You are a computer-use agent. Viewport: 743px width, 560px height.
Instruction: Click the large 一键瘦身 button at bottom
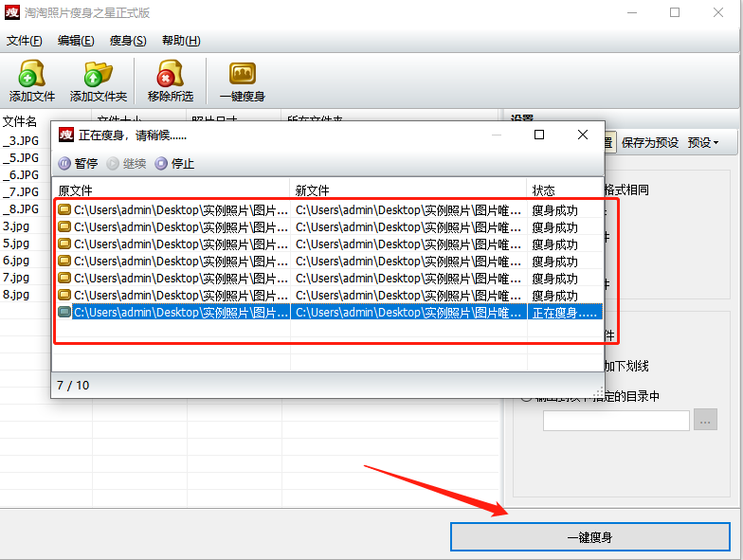(x=589, y=536)
